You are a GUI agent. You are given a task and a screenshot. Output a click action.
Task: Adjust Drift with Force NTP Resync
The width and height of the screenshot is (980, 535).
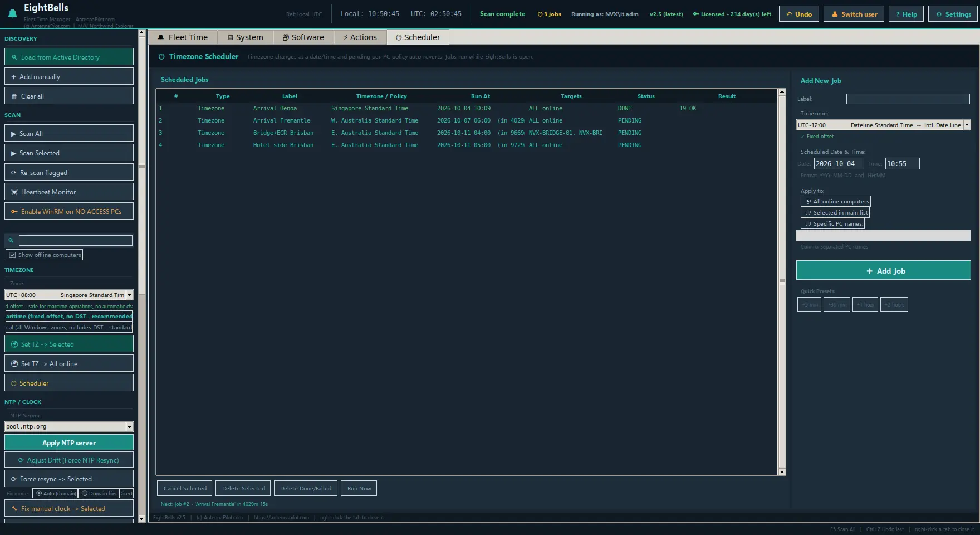[69, 460]
